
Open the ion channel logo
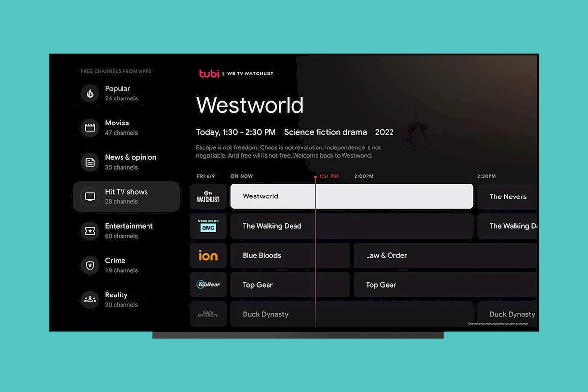tap(208, 255)
